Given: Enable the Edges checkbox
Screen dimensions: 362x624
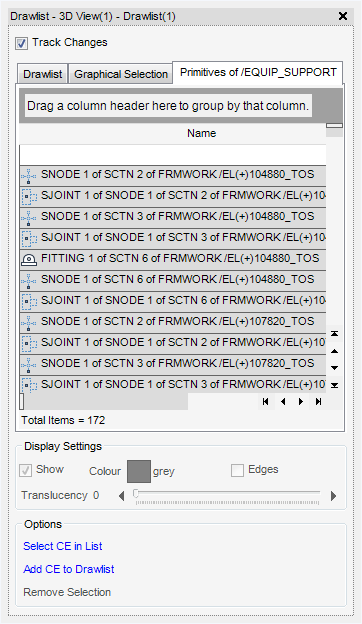Looking at the screenshot, I should (237, 471).
